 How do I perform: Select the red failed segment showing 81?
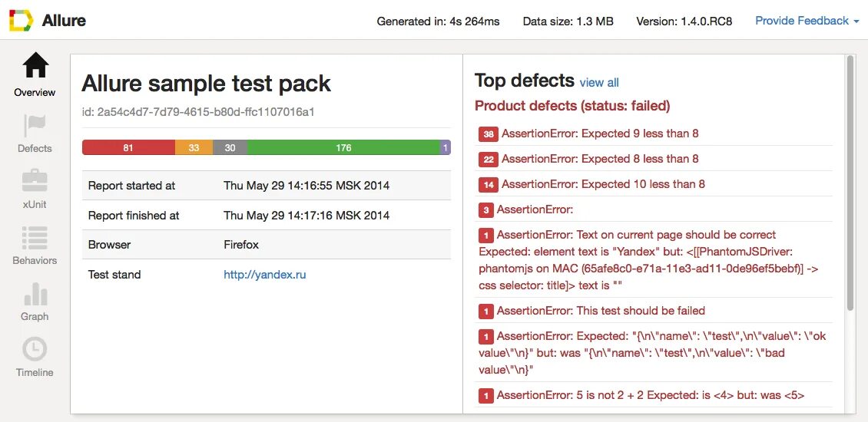tap(128, 147)
